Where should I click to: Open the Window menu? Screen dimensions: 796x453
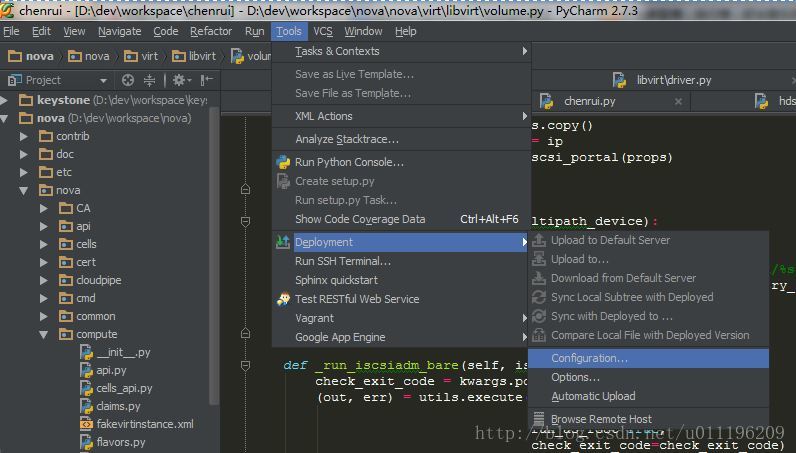click(363, 31)
